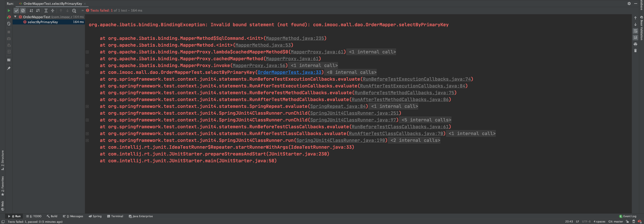This screenshot has width=644, height=224.
Task: Restore layout icon in left strip
Action: pyautogui.click(x=9, y=60)
